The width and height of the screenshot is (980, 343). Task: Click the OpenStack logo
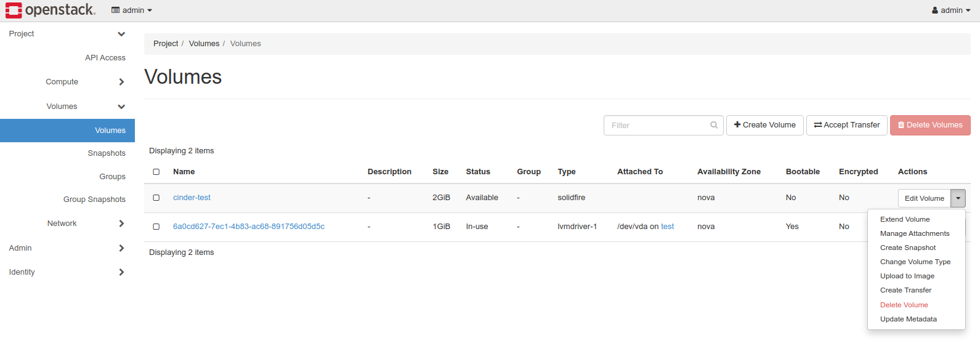pyautogui.click(x=51, y=10)
